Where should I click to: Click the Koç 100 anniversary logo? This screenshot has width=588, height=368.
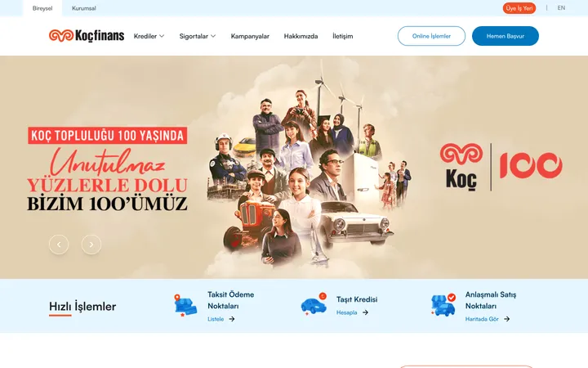click(x=501, y=167)
